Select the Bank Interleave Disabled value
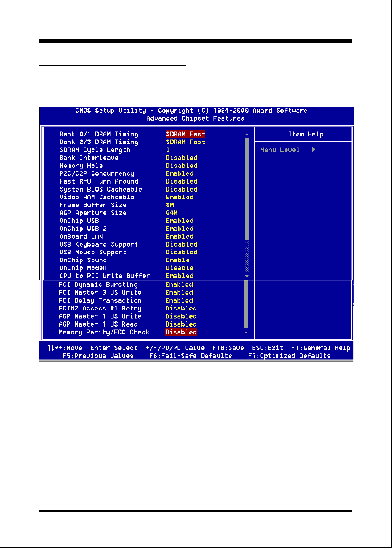The height and width of the screenshot is (550, 392). pyautogui.click(x=181, y=158)
